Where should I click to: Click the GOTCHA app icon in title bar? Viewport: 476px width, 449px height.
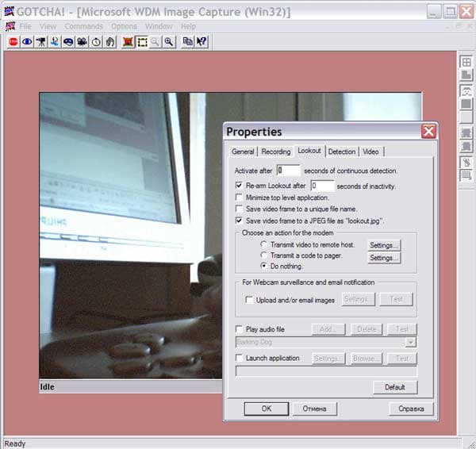(x=9, y=12)
